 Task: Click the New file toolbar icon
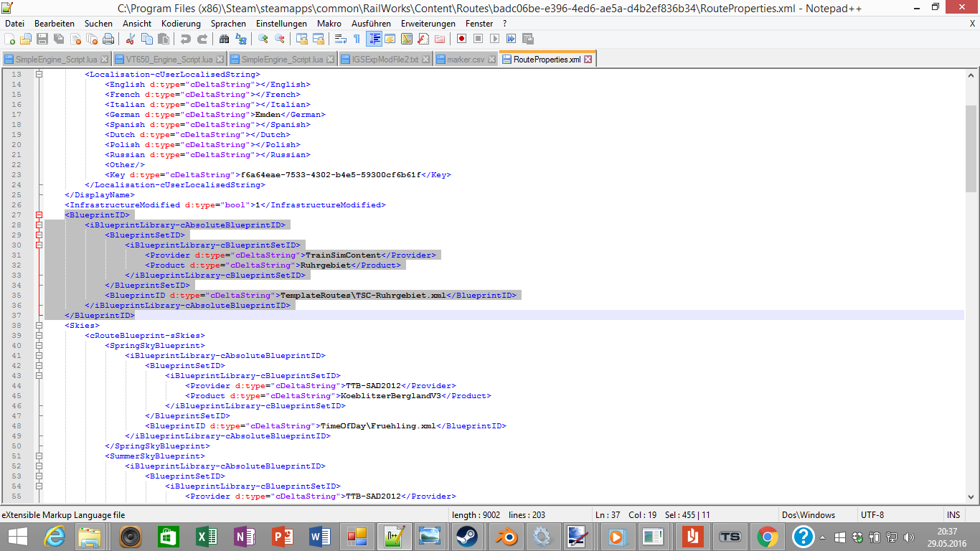coord(9,39)
